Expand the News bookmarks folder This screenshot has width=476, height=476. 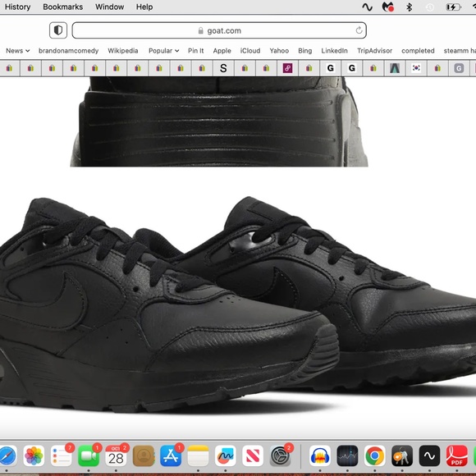17,51
